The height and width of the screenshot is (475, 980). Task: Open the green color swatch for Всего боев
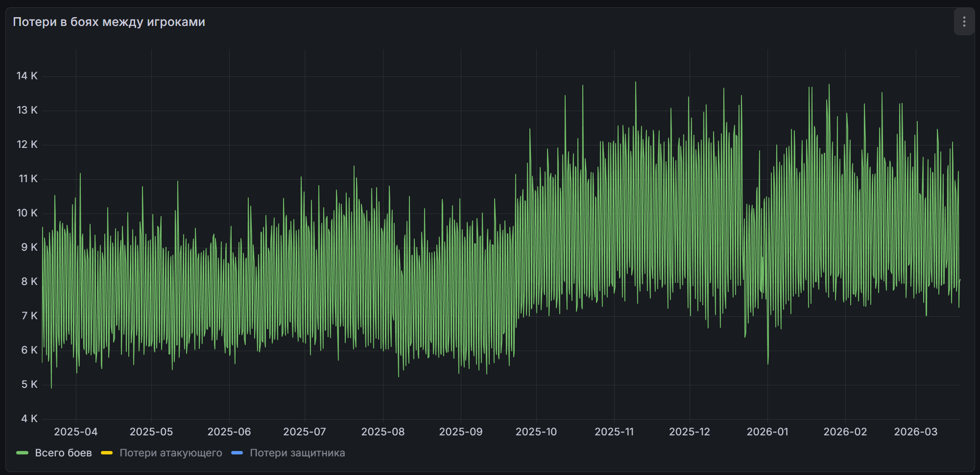[x=23, y=453]
